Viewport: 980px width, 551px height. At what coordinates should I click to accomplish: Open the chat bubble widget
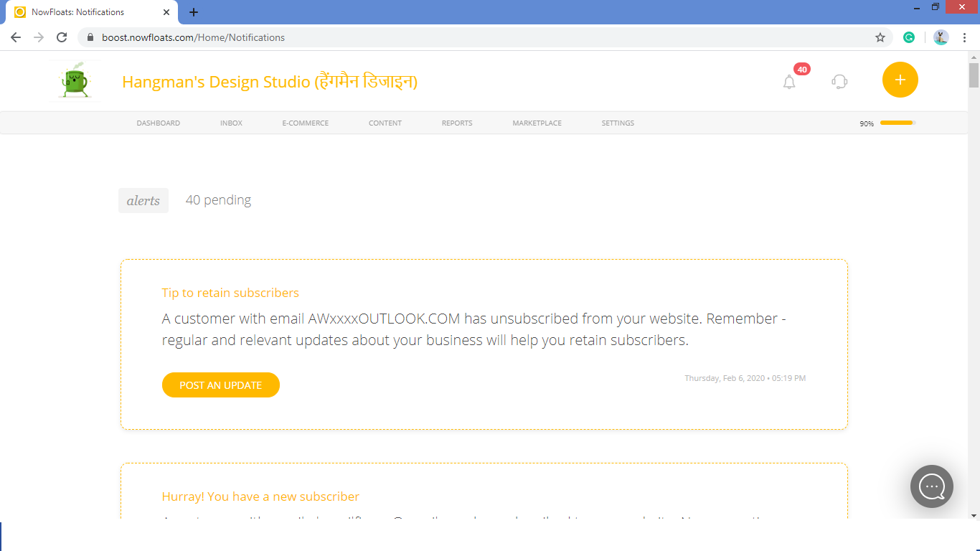click(x=932, y=486)
